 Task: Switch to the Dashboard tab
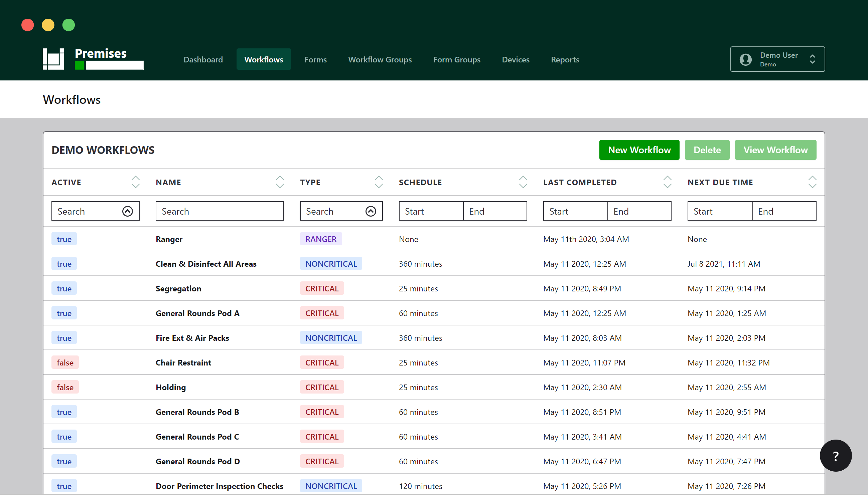click(x=203, y=59)
